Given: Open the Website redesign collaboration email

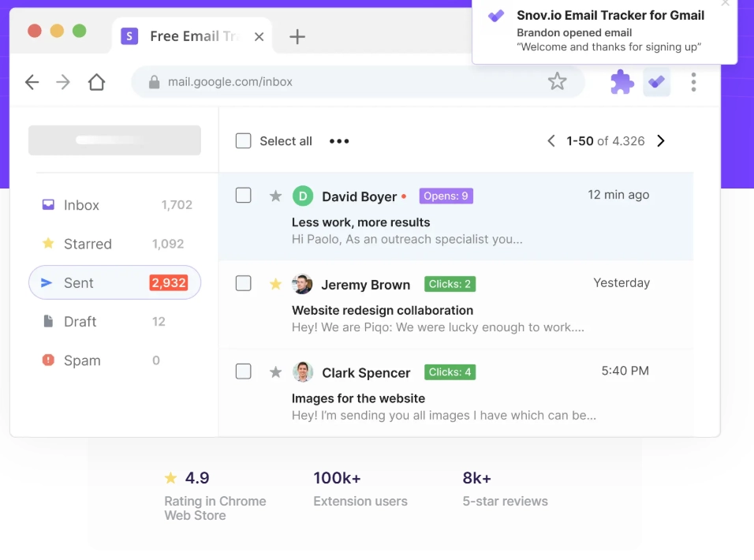Looking at the screenshot, I should tap(456, 304).
